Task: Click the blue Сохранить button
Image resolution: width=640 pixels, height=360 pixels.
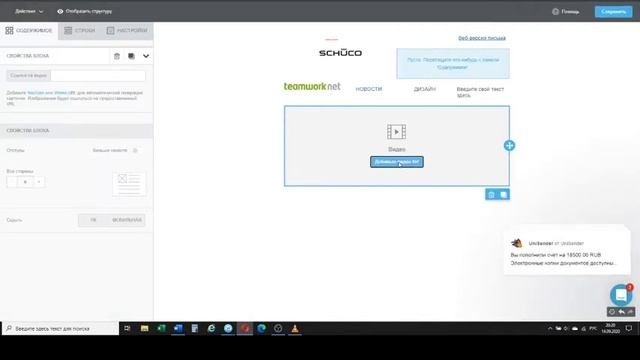Action: [613, 11]
